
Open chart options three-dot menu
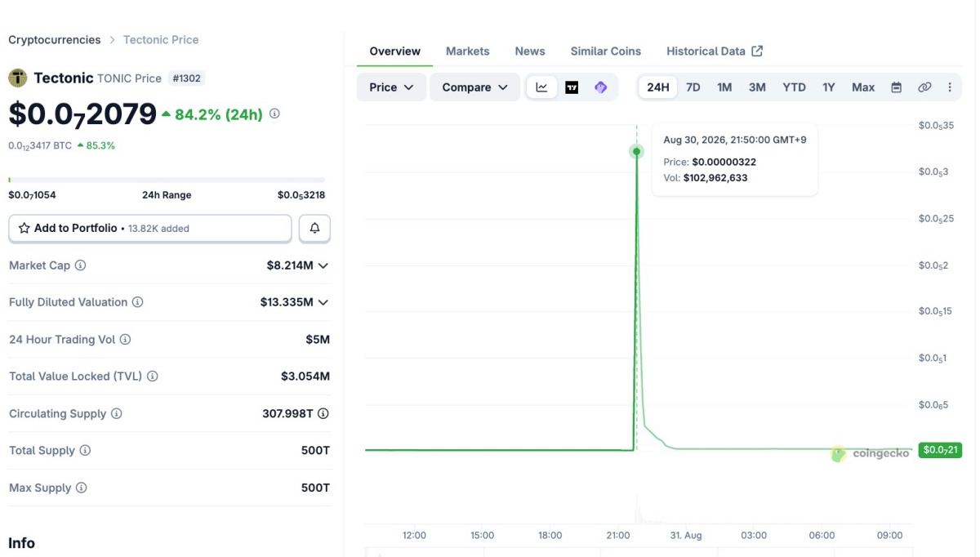[x=950, y=87]
